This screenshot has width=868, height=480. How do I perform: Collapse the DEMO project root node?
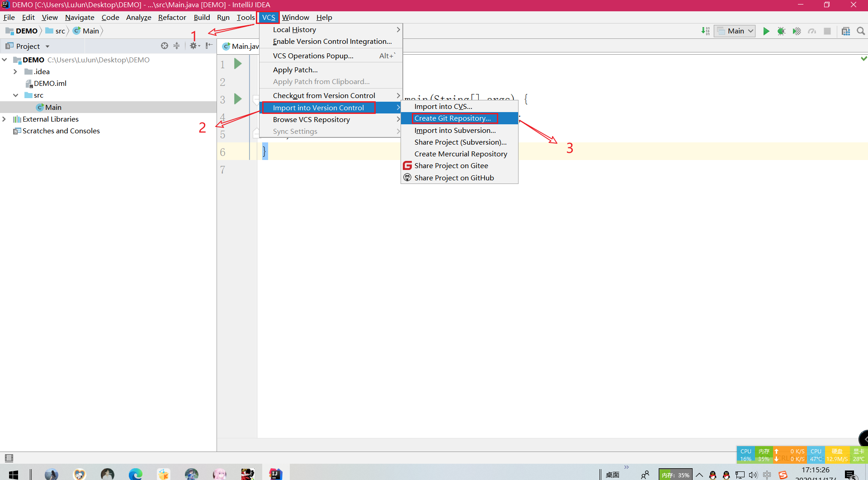5,60
